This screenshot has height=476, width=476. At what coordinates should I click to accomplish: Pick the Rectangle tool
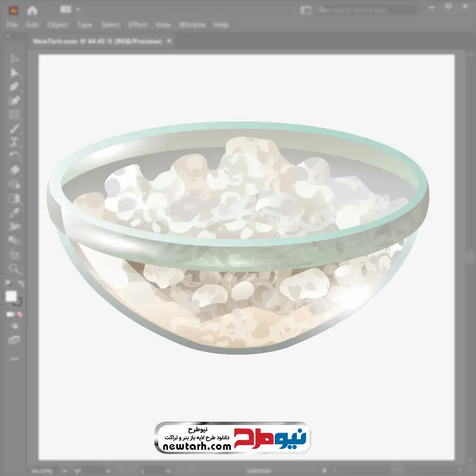14,114
